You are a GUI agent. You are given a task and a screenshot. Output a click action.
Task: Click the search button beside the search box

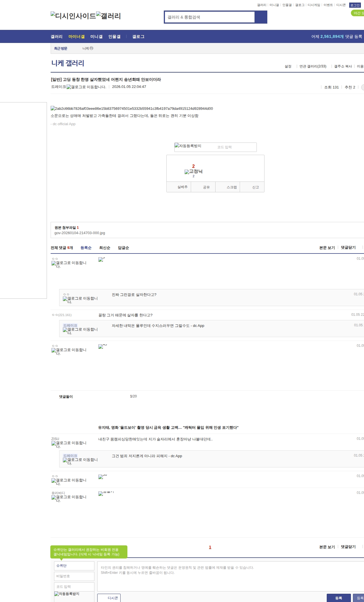[261, 17]
